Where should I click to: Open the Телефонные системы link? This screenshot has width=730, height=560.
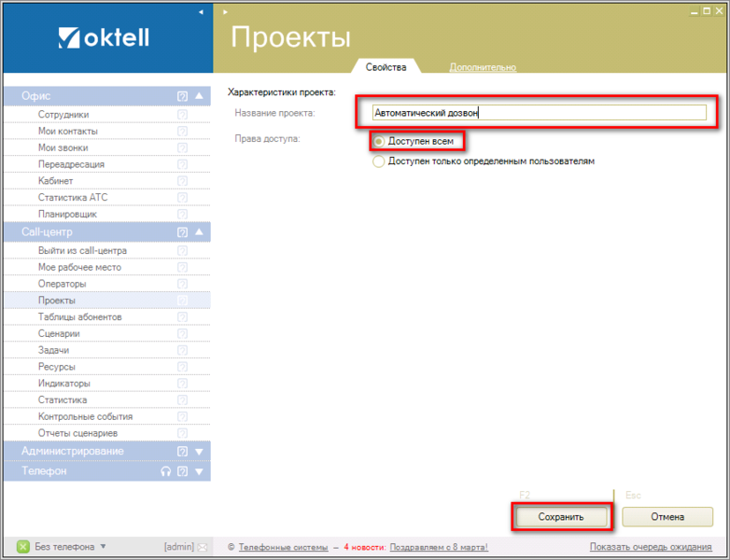click(283, 548)
